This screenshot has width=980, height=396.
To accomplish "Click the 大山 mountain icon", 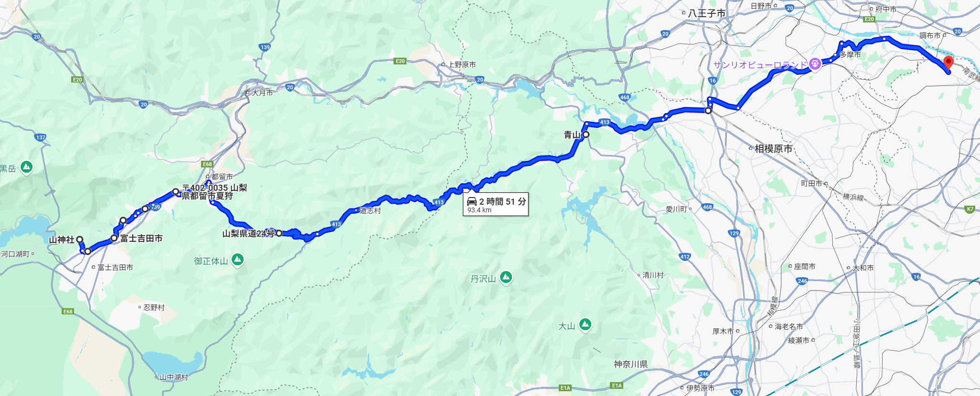I will click(x=585, y=325).
